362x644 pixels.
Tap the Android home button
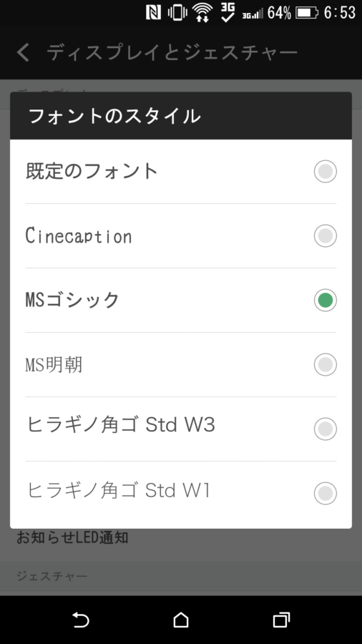click(x=181, y=620)
